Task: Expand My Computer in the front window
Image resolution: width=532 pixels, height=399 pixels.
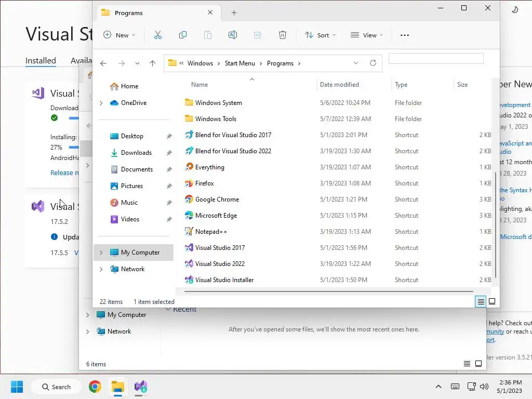Action: [101, 252]
